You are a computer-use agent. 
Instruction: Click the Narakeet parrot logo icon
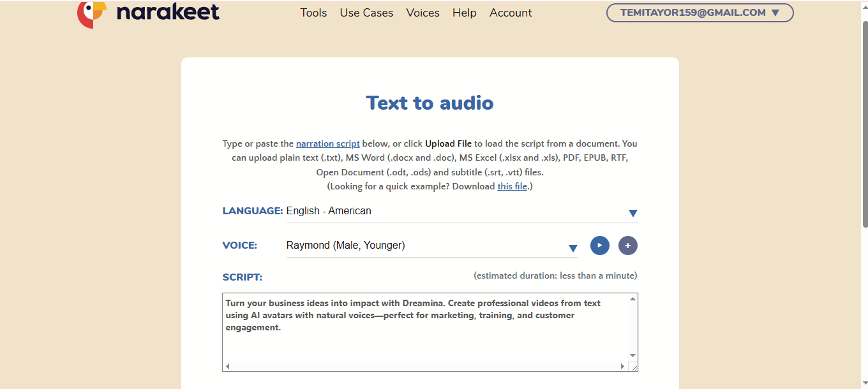tap(92, 14)
